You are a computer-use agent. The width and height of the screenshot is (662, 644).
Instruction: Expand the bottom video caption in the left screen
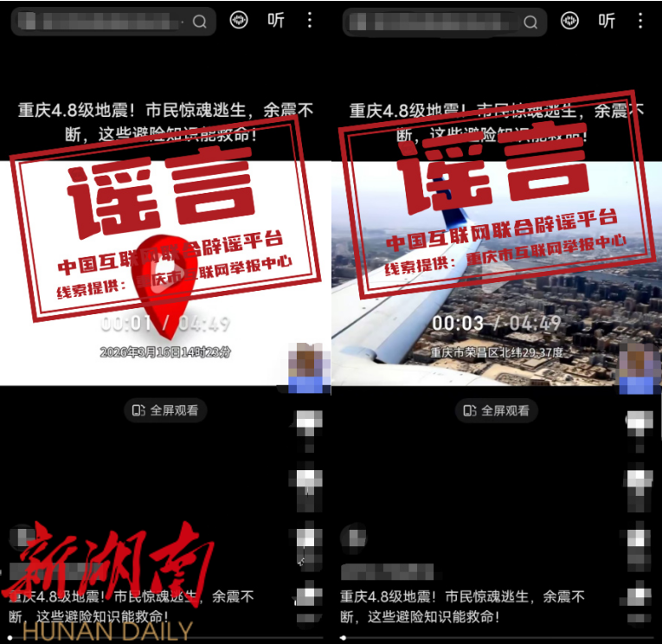(x=132, y=607)
